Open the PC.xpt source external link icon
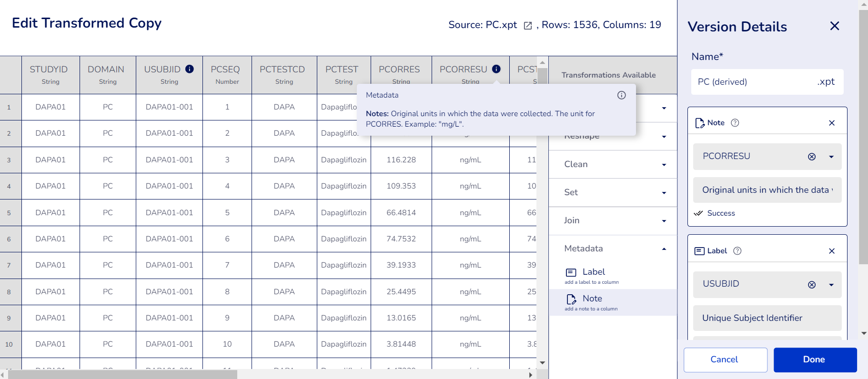The height and width of the screenshot is (379, 868). [x=528, y=26]
